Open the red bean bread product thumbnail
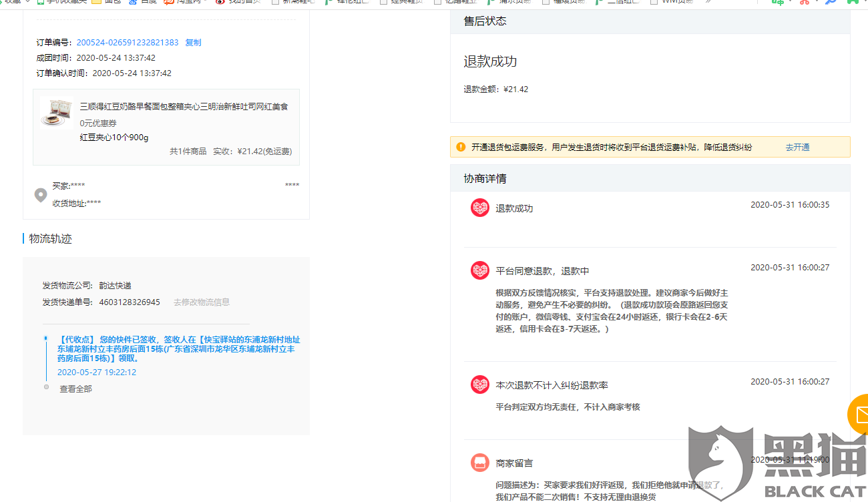Screen dimensions: 868x502 coord(57,113)
